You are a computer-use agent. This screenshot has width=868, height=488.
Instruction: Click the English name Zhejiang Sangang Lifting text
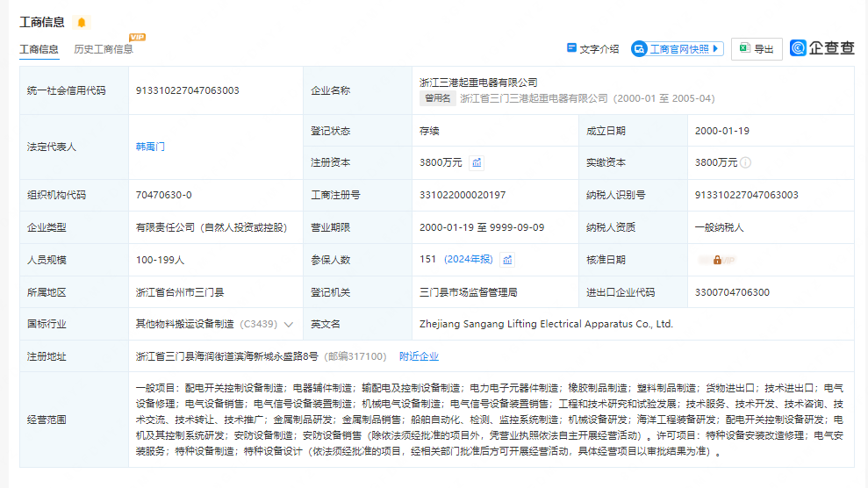click(546, 324)
